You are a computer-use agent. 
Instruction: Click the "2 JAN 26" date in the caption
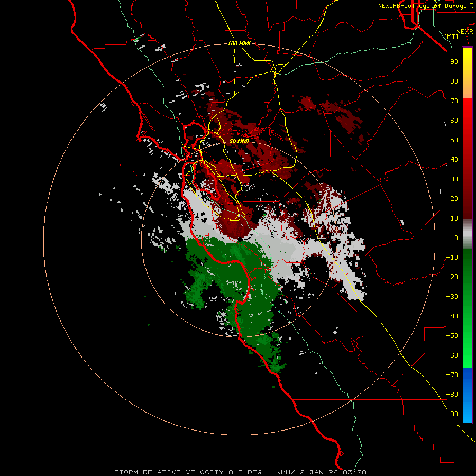point(319,472)
